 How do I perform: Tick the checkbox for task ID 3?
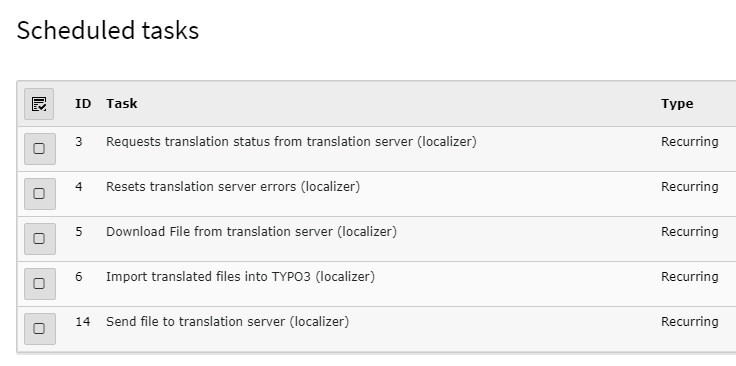[x=39, y=149]
